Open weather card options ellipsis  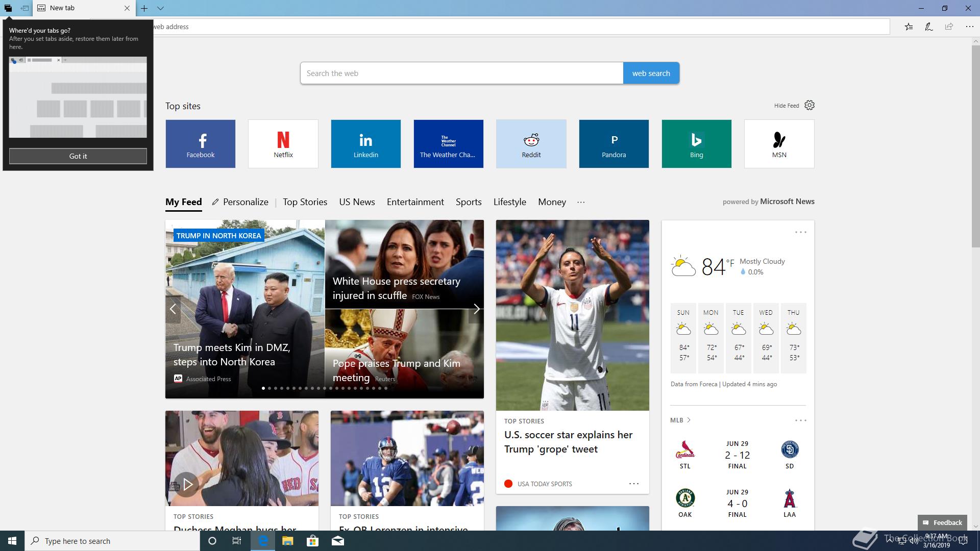(801, 232)
